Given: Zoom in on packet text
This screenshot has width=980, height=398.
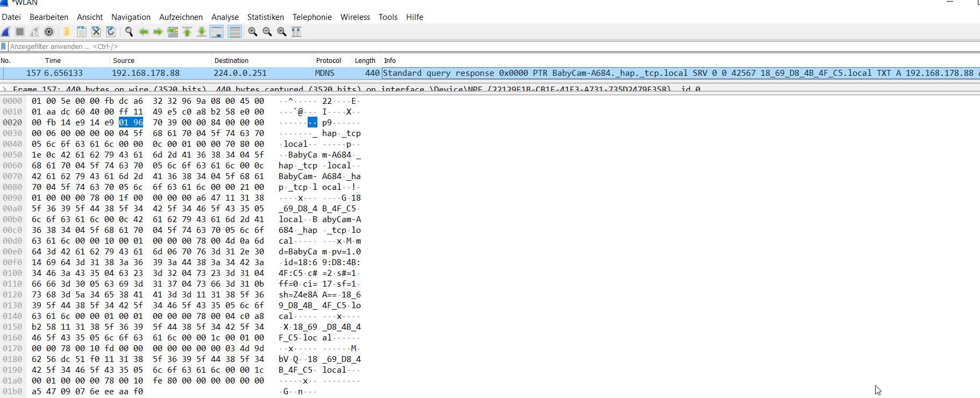Looking at the screenshot, I should click(253, 32).
